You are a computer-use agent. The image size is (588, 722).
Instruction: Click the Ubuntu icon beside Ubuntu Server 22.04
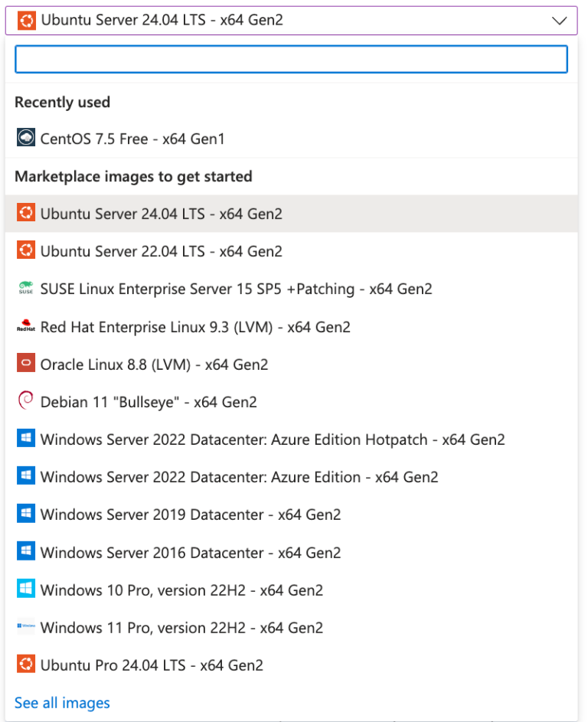(x=26, y=251)
